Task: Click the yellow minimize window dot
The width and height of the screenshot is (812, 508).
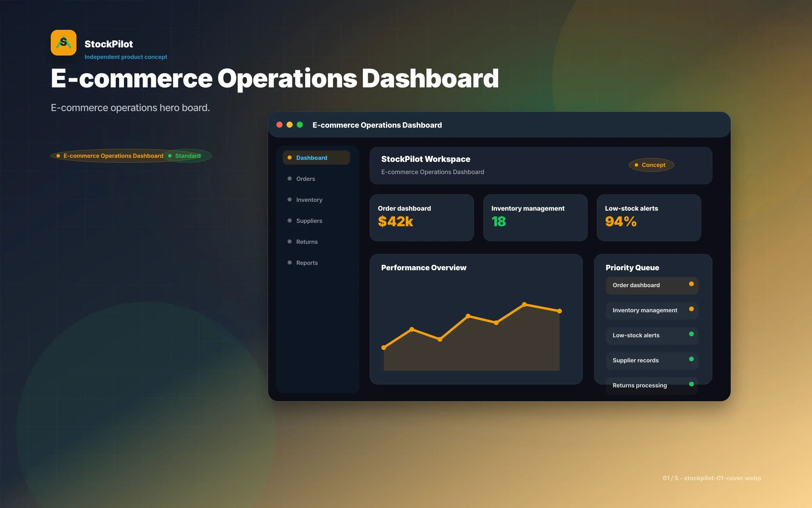Action: coord(290,125)
